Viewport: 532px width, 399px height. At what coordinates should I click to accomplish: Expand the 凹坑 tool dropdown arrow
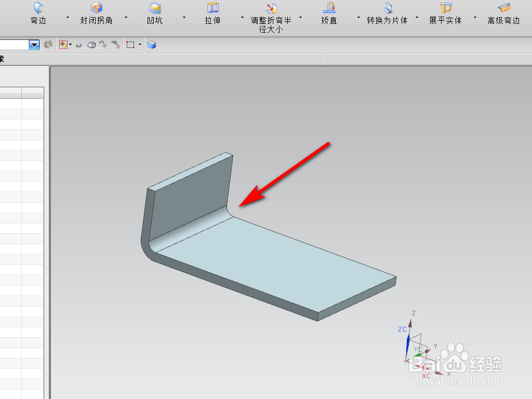[184, 17]
